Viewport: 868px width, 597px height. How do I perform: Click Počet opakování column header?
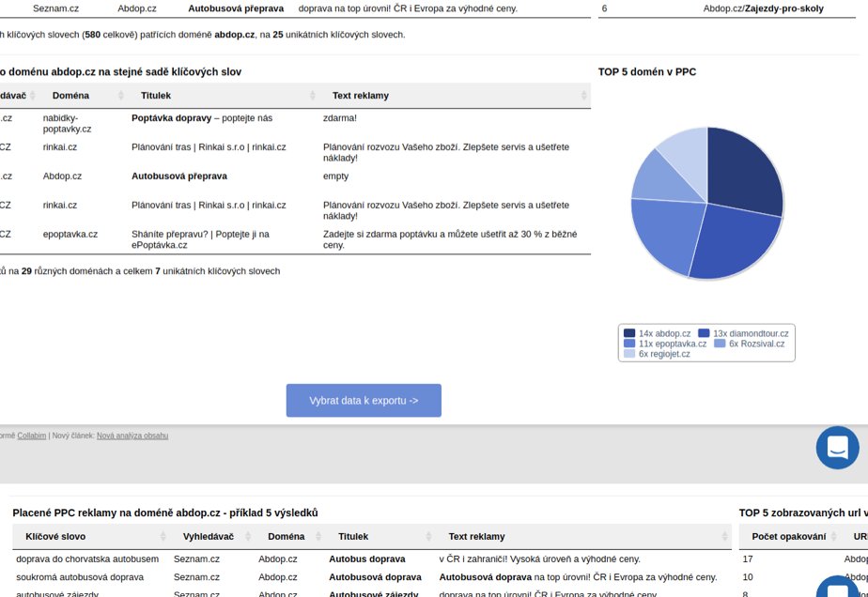788,536
